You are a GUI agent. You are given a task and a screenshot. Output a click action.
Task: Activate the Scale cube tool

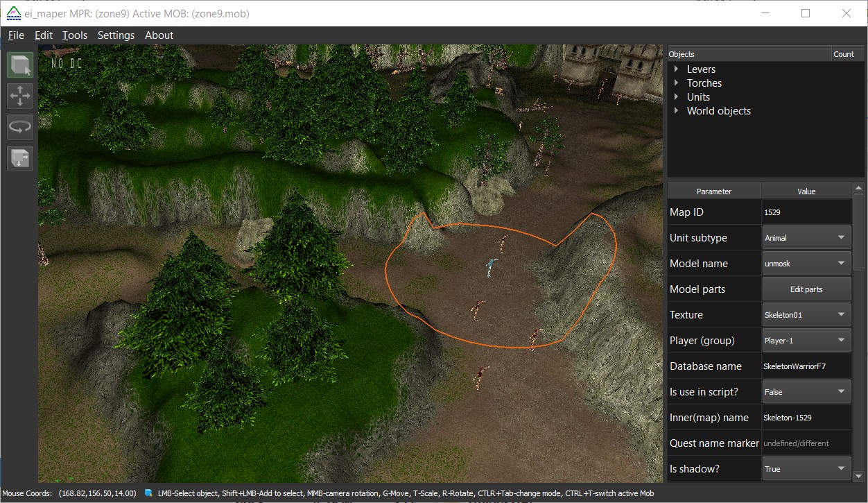click(x=20, y=158)
